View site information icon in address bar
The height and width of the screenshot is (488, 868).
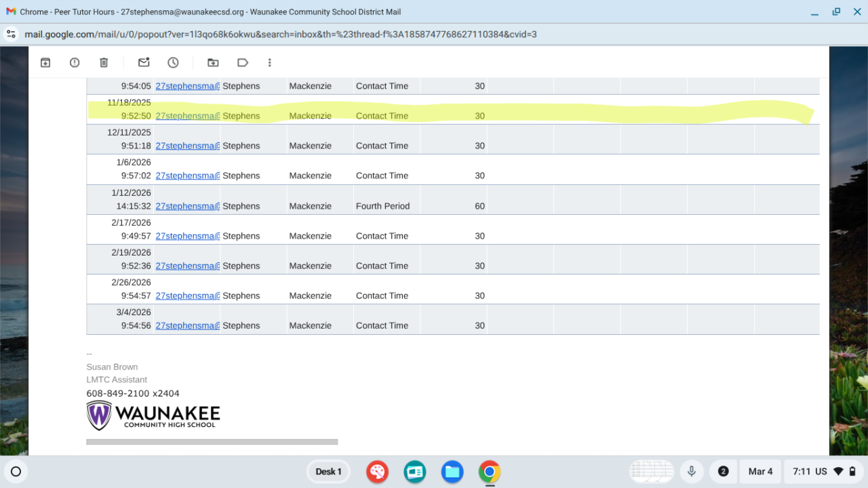[x=10, y=34]
